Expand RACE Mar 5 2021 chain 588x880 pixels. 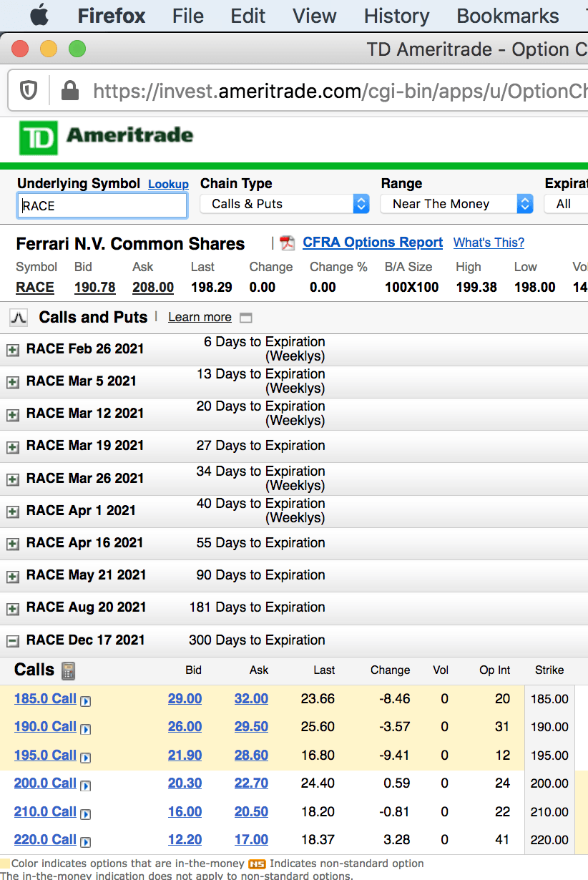click(12, 382)
